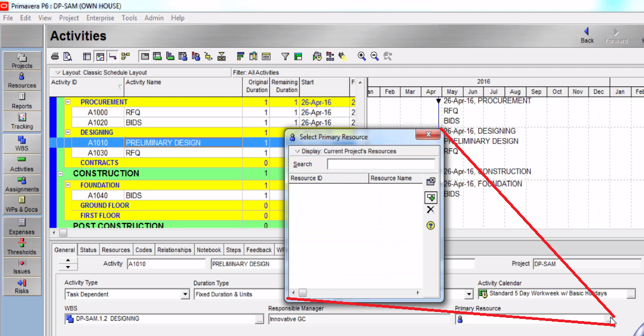Click the Select resource button in the dialog
The width and height of the screenshot is (644, 336).
point(431,197)
